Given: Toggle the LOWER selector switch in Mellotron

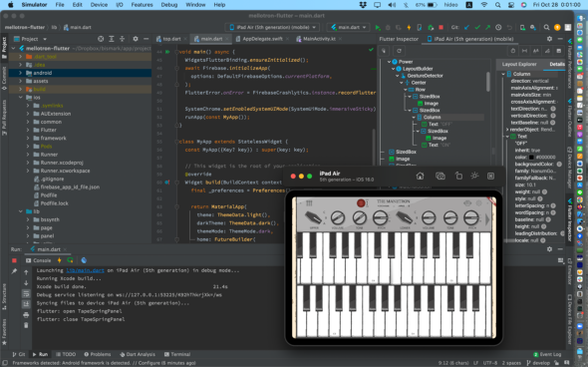Looking at the screenshot, I should pos(405,218).
